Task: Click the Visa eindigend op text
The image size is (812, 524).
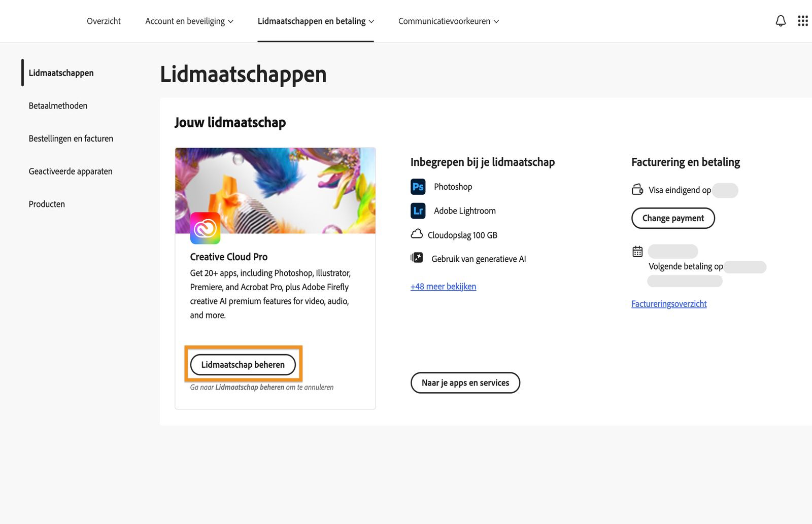Action: click(680, 190)
